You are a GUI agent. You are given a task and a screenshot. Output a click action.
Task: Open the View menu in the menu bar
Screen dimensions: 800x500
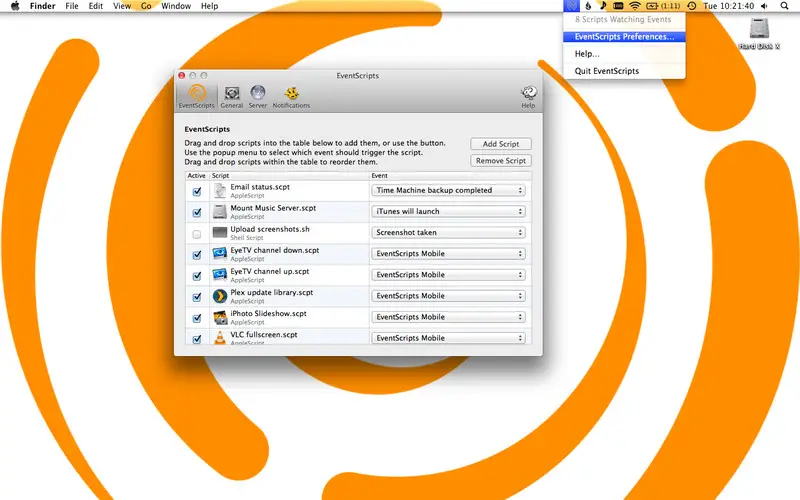tap(122, 6)
